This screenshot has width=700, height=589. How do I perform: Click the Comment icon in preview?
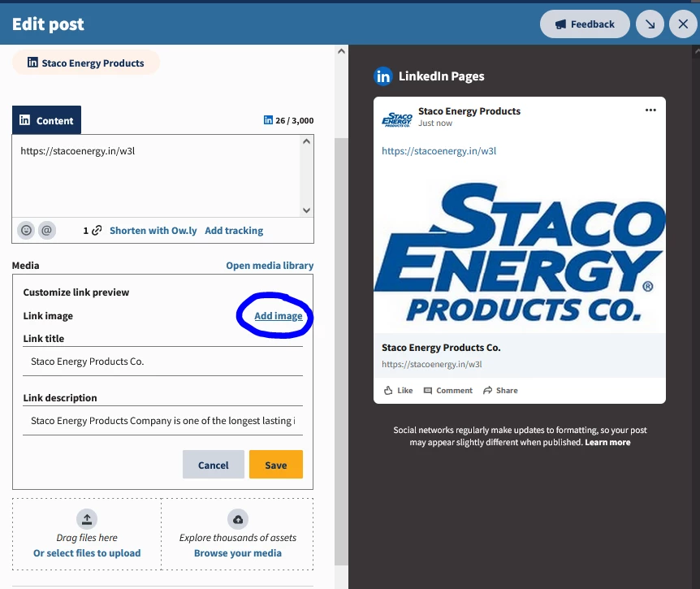[x=428, y=390]
